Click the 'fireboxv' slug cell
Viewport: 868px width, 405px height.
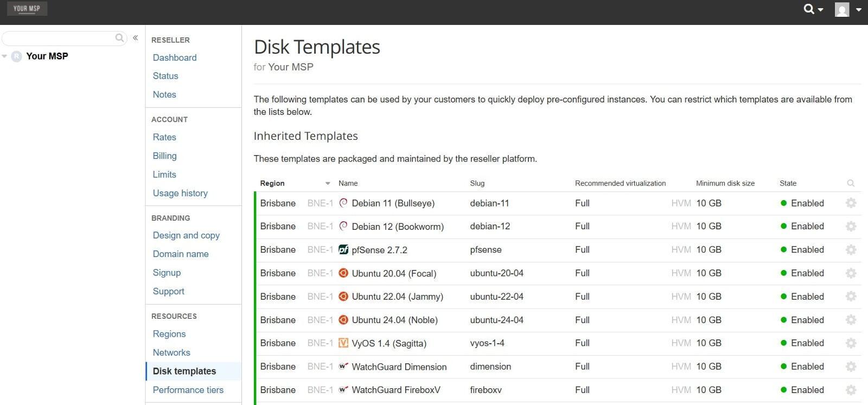coord(486,390)
